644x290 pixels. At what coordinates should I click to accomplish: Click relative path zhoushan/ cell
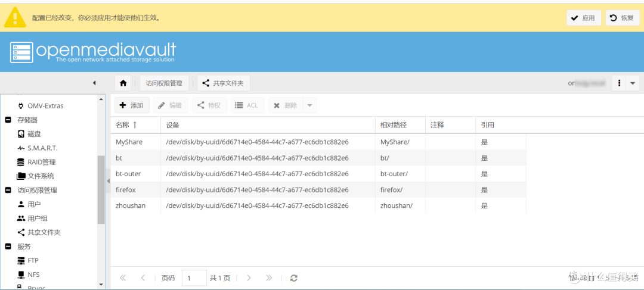[397, 205]
